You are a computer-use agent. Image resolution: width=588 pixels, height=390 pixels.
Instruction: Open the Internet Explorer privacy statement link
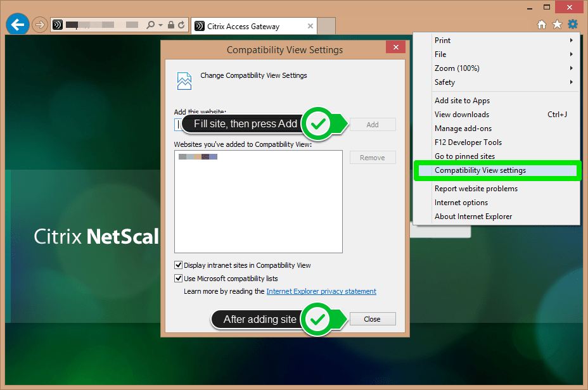pyautogui.click(x=321, y=291)
